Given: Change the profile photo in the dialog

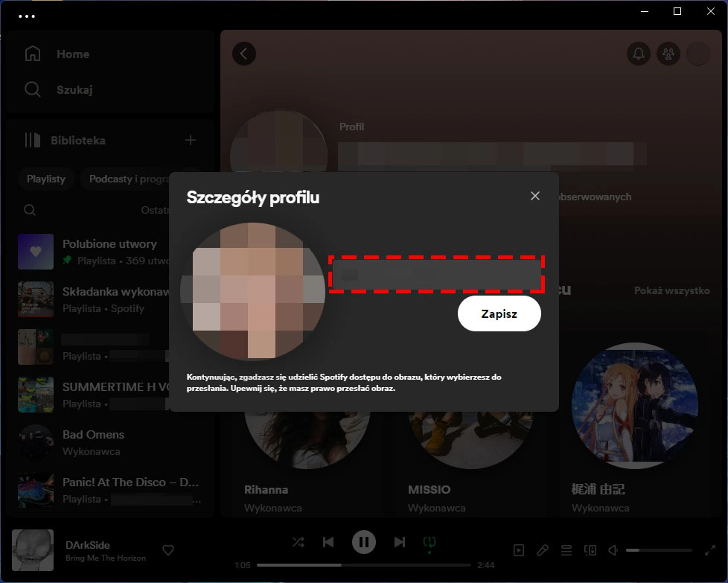Looking at the screenshot, I should coord(252,291).
